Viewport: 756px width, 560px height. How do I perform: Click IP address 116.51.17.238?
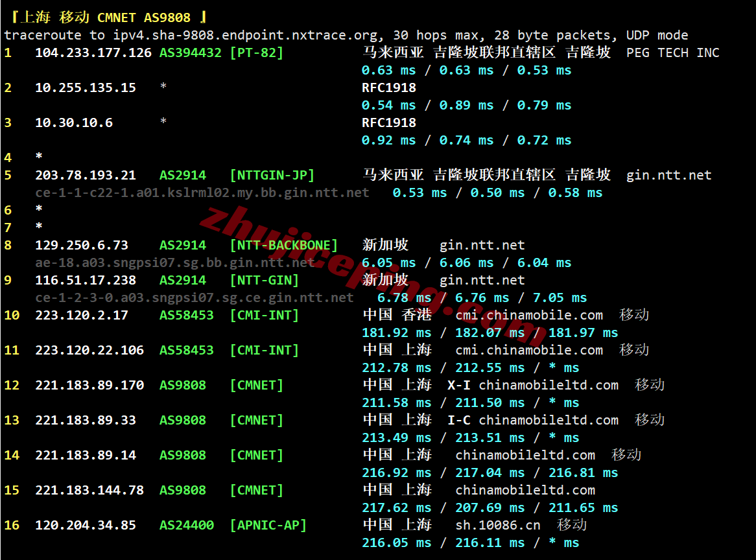click(x=86, y=280)
